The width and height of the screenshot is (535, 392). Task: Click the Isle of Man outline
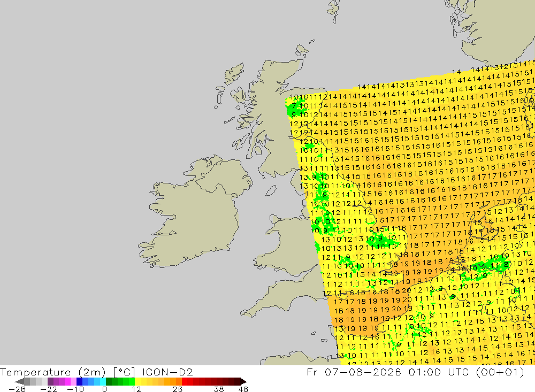click(271, 190)
